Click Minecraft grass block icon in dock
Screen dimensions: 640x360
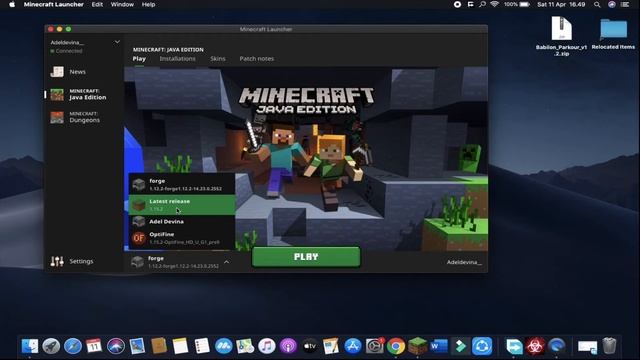pyautogui.click(x=417, y=346)
